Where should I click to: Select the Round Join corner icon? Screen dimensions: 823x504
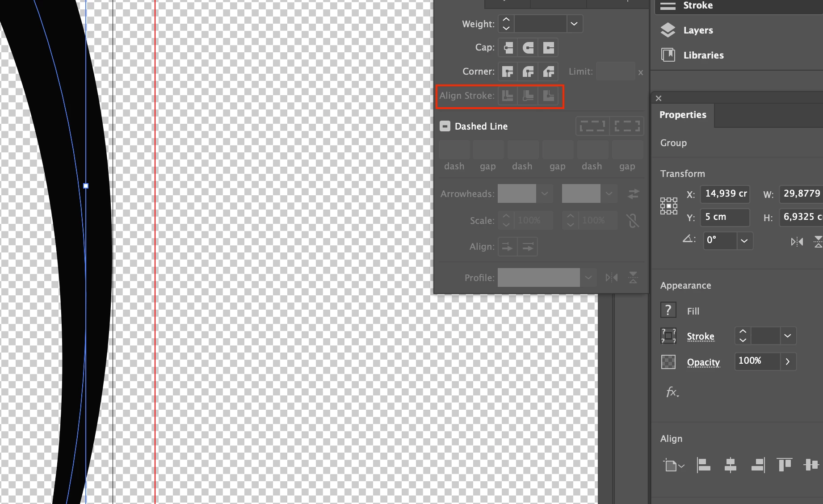pos(528,71)
